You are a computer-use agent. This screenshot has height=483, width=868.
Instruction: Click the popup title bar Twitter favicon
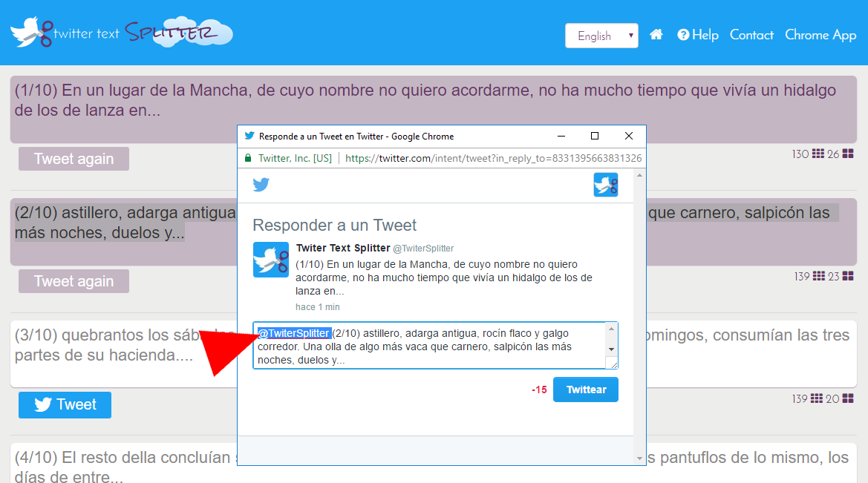click(249, 136)
